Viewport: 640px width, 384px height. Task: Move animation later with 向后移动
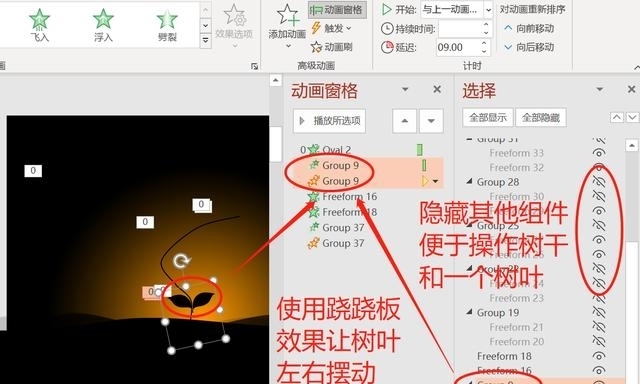coord(529,47)
